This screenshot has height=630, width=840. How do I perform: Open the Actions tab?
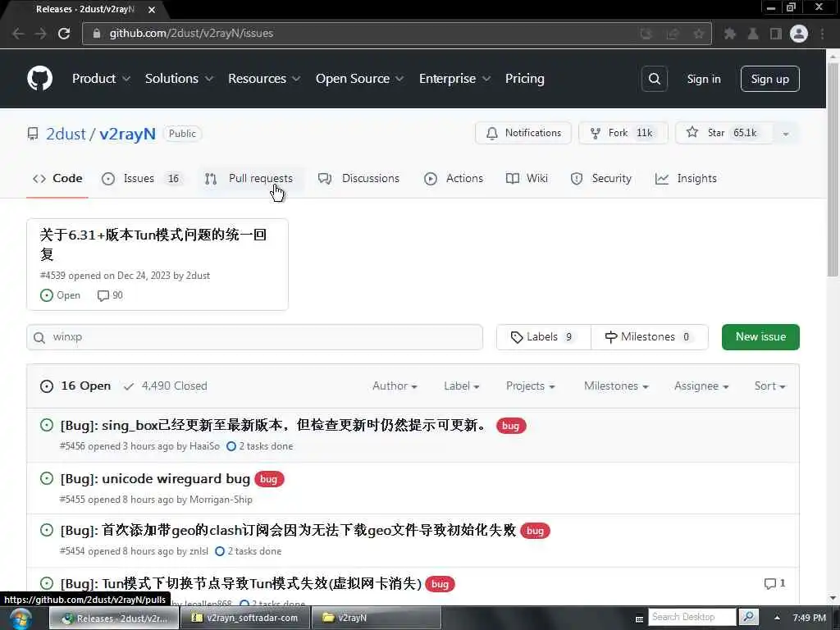click(x=453, y=178)
